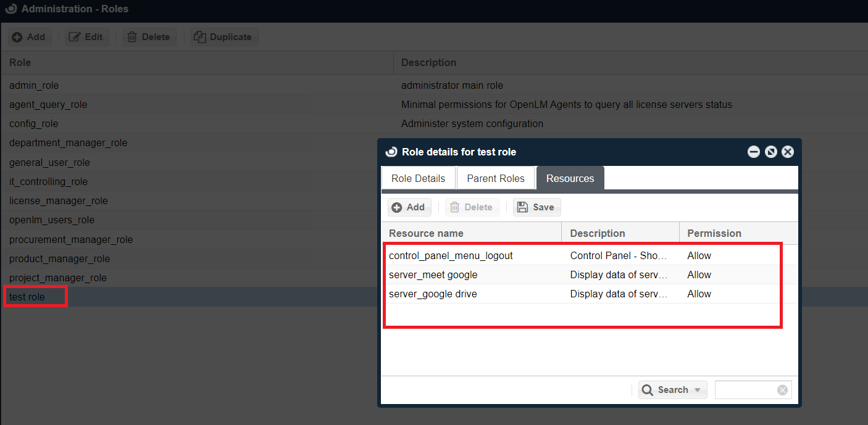Screen dimensions: 868x425
Task: Select server_meet google resource row
Action: pos(433,274)
